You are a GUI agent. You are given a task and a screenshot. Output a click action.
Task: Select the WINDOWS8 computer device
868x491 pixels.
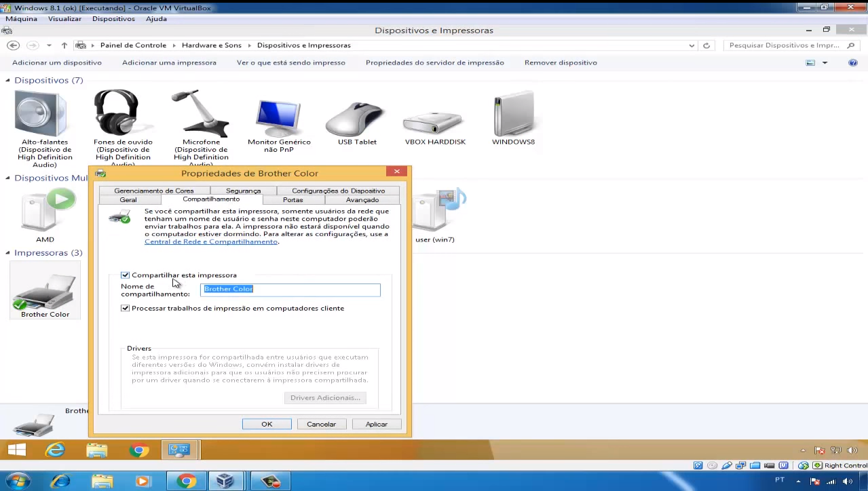click(x=513, y=117)
